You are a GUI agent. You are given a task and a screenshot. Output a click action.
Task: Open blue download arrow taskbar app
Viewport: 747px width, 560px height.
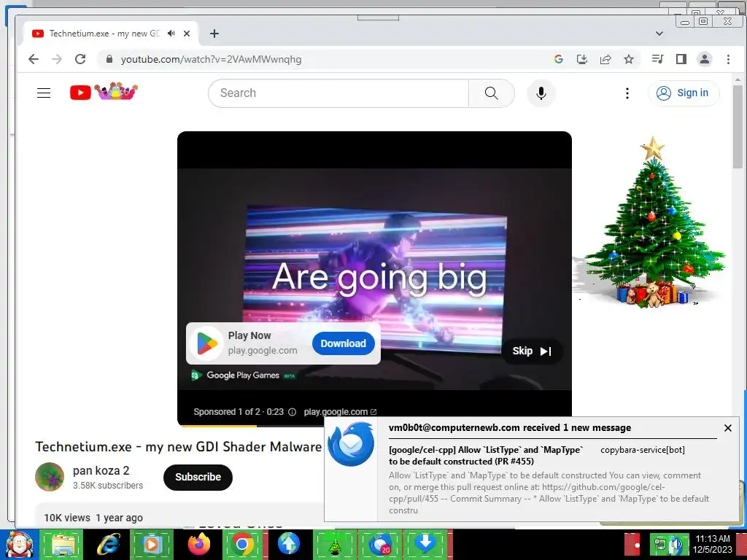click(425, 544)
